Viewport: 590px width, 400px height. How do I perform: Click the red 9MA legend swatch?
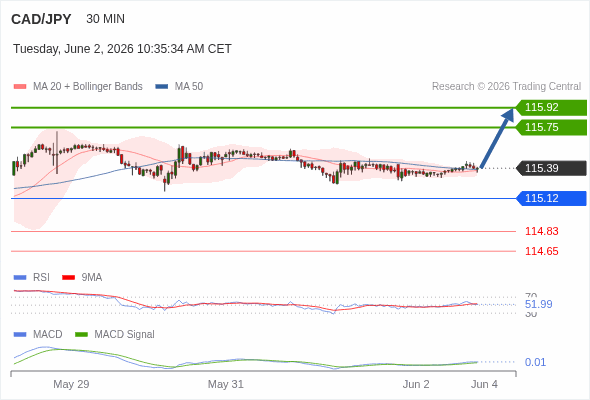tap(68, 278)
